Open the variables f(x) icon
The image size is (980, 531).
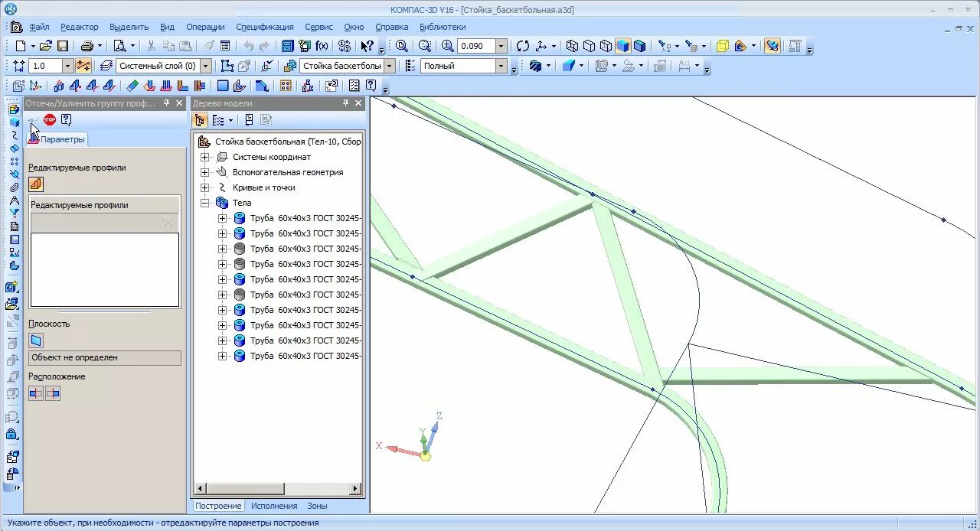(322, 46)
